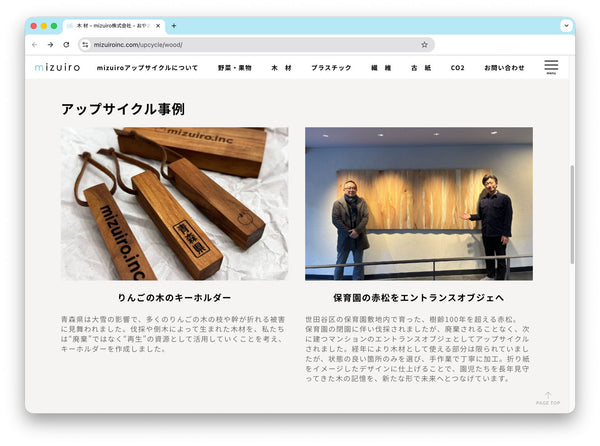Click the mizuiro logo
The image size is (600, 446).
57,68
